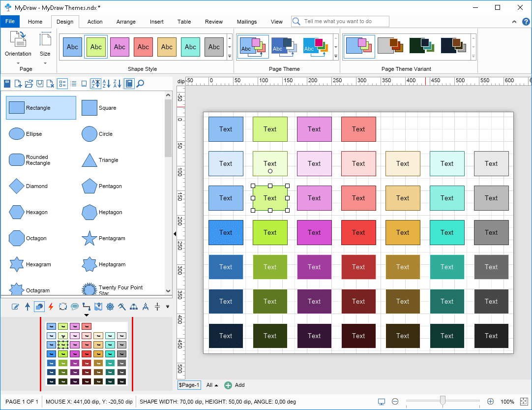Click the search magnifier in library toolbar
Screen dimensions: 532x410
[140, 84]
